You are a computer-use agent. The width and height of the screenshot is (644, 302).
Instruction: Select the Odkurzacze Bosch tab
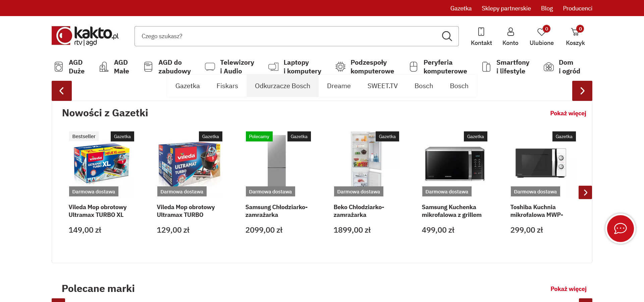tap(282, 86)
